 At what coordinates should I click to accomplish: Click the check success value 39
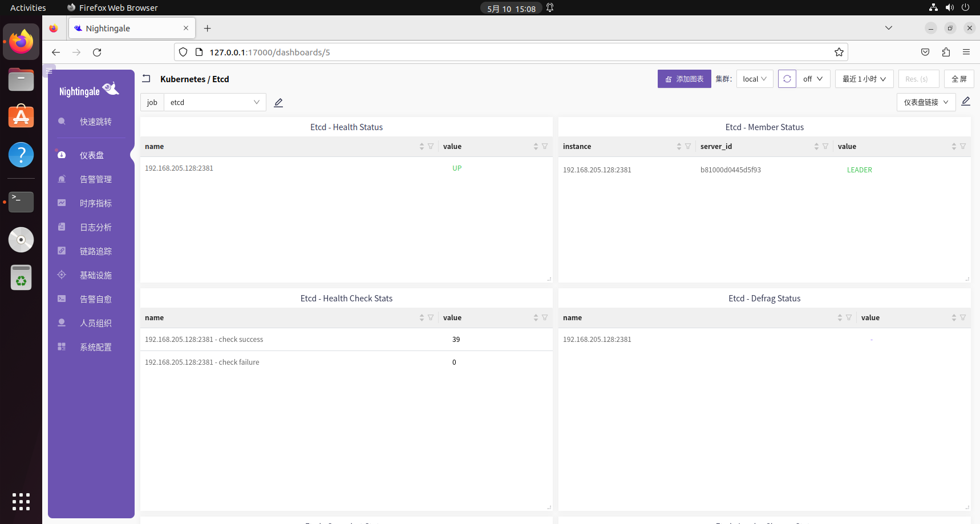tap(456, 340)
